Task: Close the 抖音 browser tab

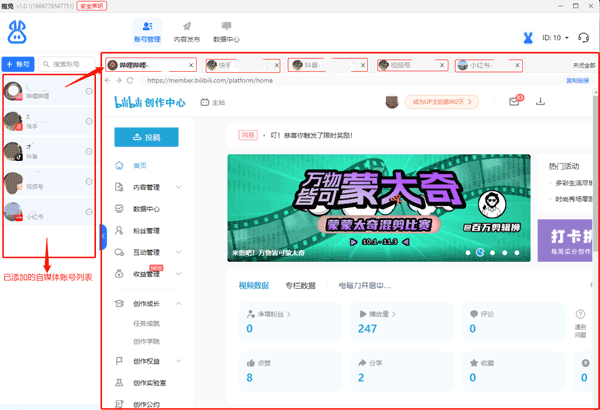Action: 363,65
